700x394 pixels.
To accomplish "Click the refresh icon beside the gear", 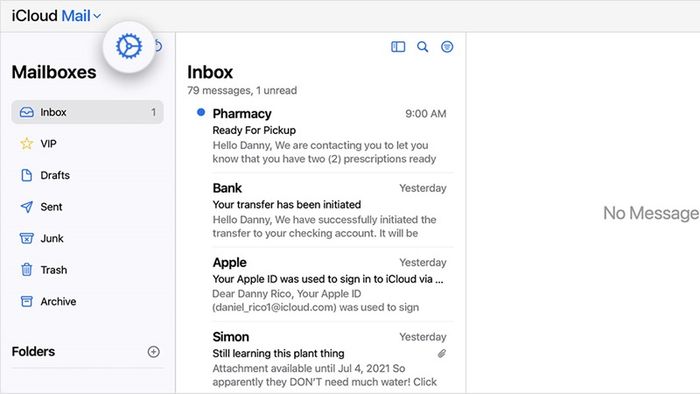I will [158, 46].
